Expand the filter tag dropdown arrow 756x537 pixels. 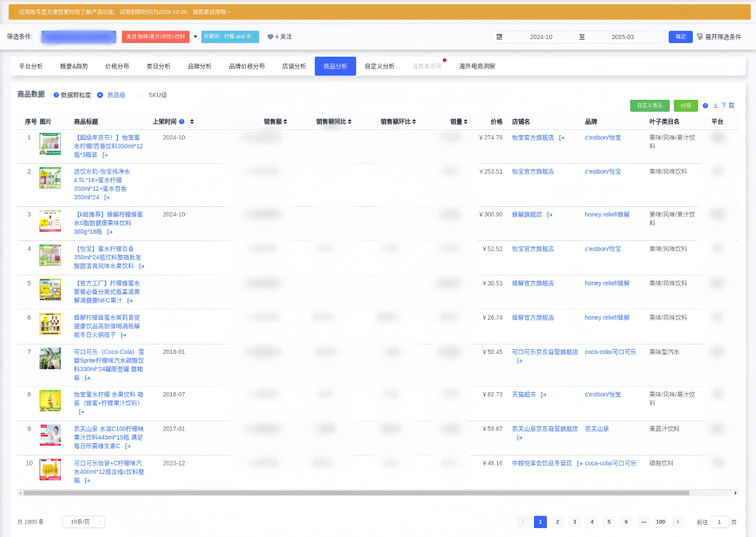pyautogui.click(x=195, y=37)
